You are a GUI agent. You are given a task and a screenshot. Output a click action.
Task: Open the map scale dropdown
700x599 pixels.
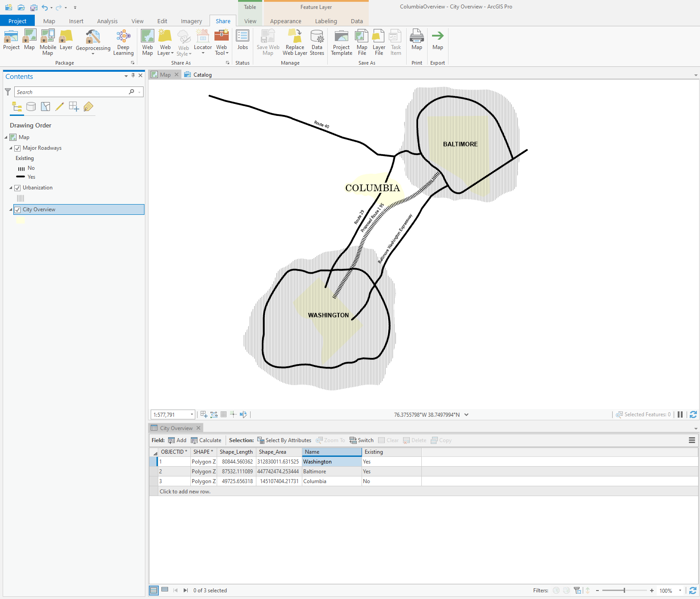point(192,414)
